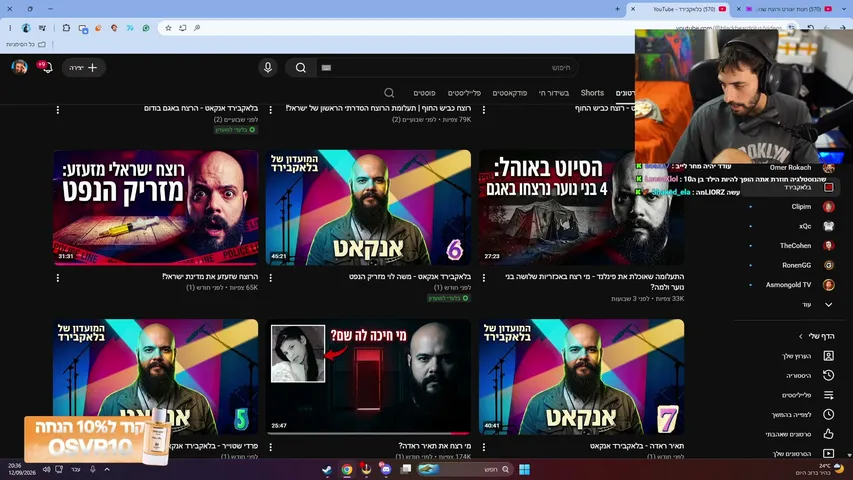The image size is (853, 480).
Task: Click title בלאקבירד אנקאט - משה לוי מזריק הנפט
Action: pos(410,276)
